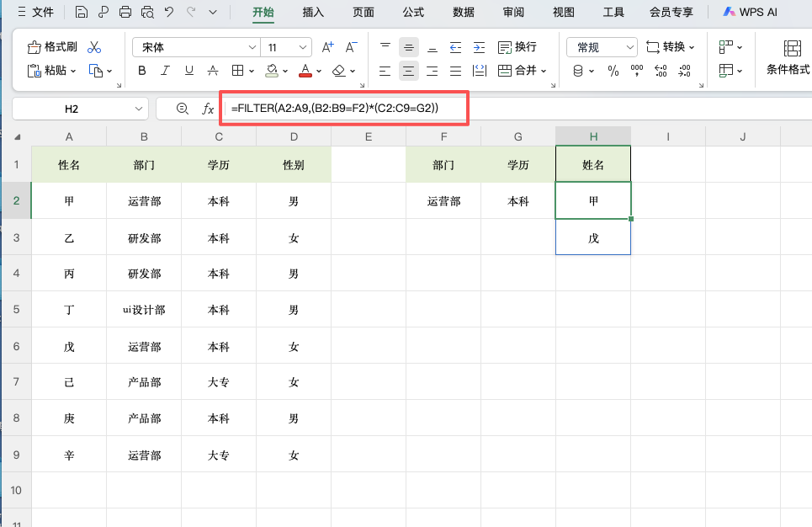Open the print dialog via printer icon
Viewport: 812px width, 527px height.
tap(125, 12)
